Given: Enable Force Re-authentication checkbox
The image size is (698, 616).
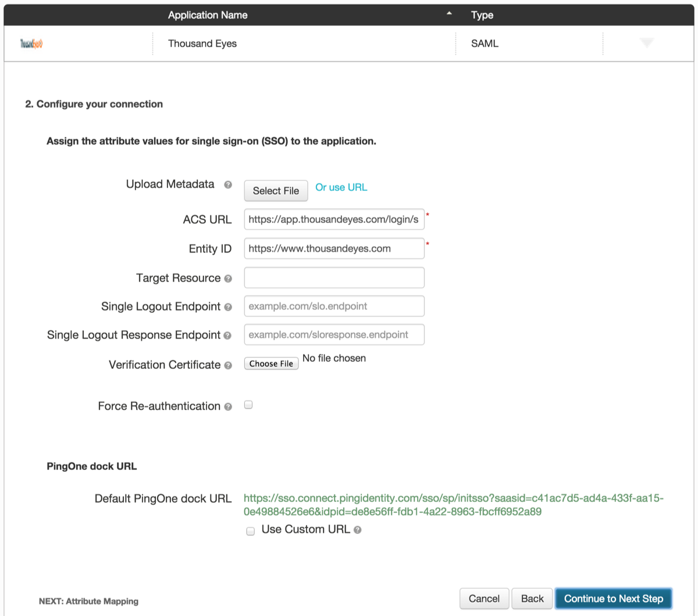Looking at the screenshot, I should (x=248, y=405).
